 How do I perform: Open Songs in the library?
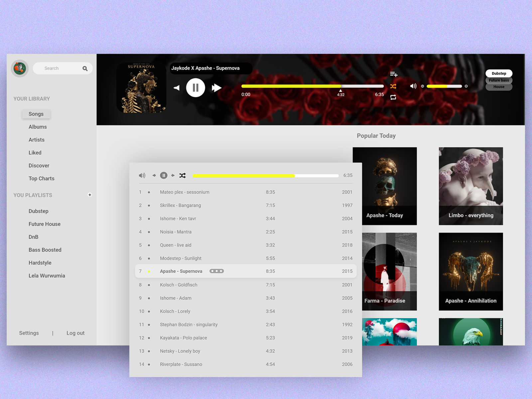click(x=36, y=114)
